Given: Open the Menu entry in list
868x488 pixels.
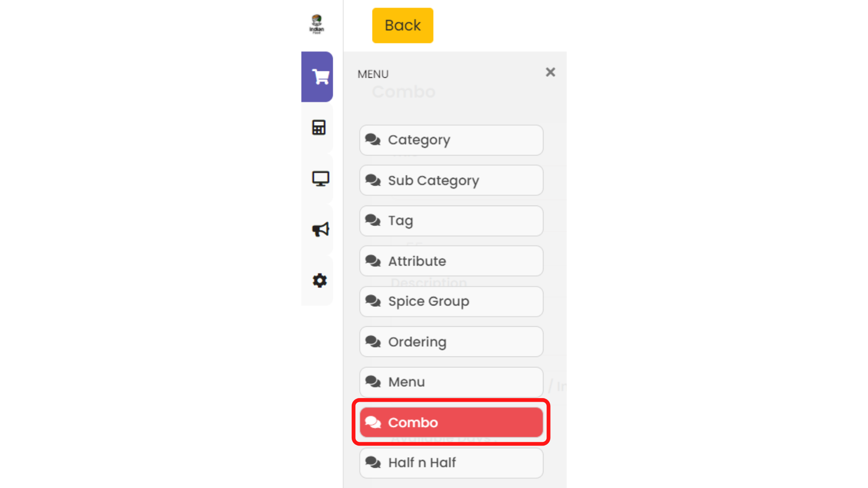Looking at the screenshot, I should coord(451,382).
